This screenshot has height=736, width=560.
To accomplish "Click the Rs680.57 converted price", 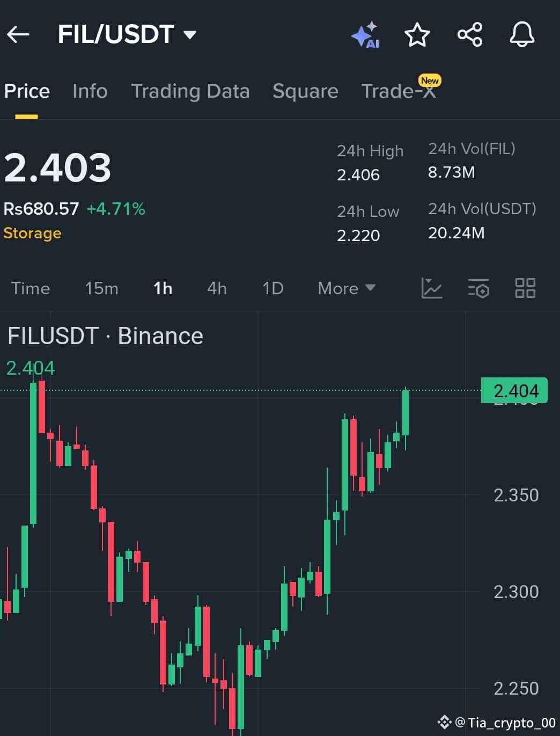I will pos(41,209).
